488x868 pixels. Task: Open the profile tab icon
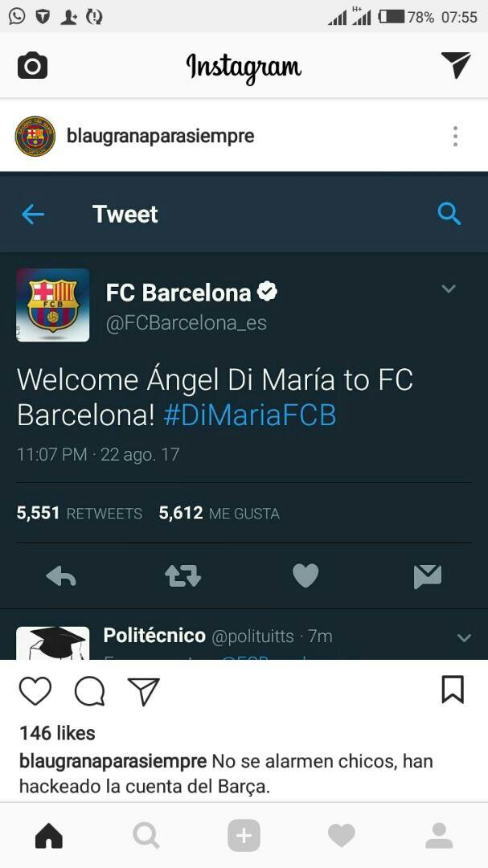(439, 835)
